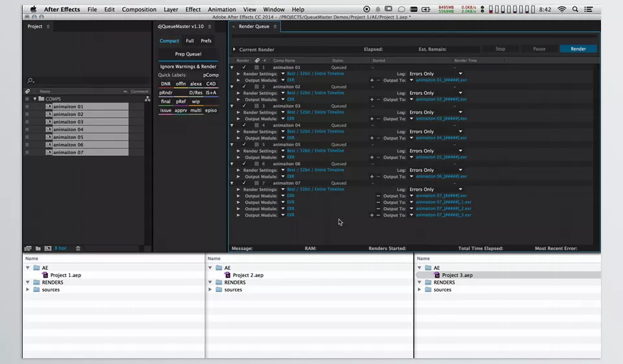Create a new folder in Project panel
The height and width of the screenshot is (364, 623).
38,249
